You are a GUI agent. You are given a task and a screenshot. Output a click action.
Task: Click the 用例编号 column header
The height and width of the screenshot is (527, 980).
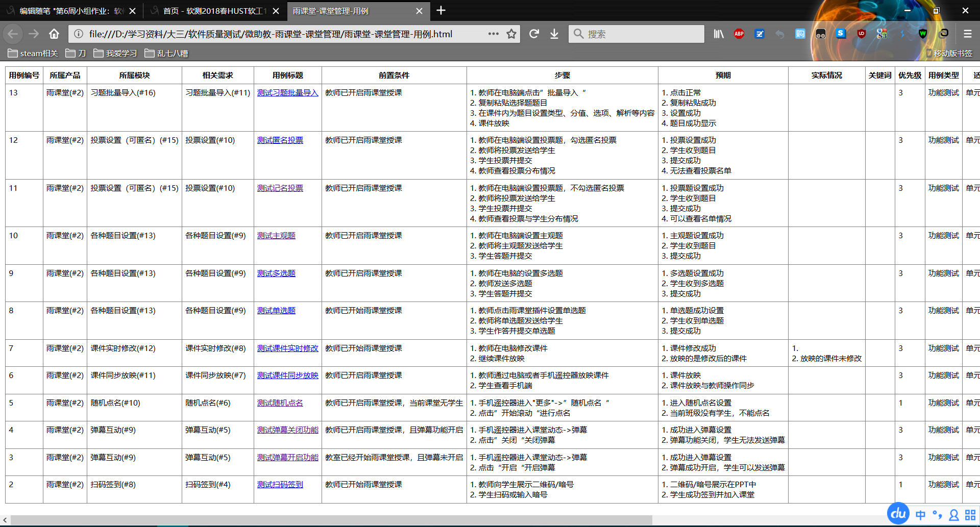pos(24,75)
